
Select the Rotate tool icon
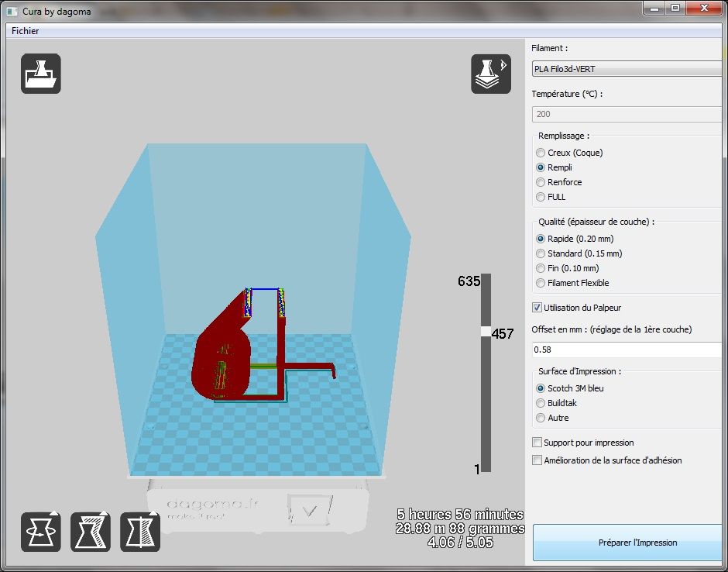(x=41, y=532)
